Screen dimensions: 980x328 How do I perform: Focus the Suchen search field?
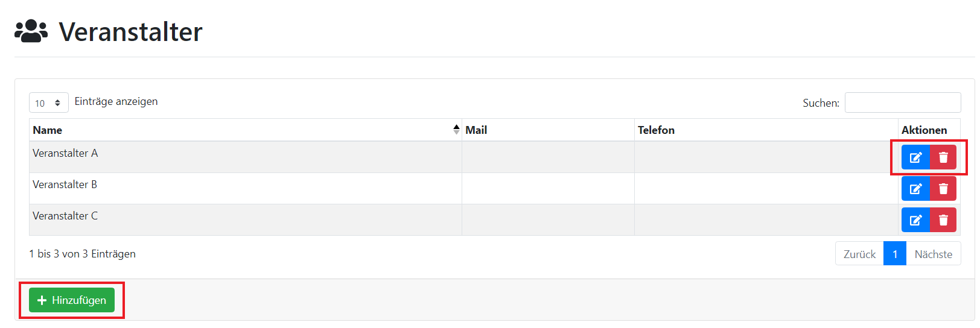pos(902,102)
